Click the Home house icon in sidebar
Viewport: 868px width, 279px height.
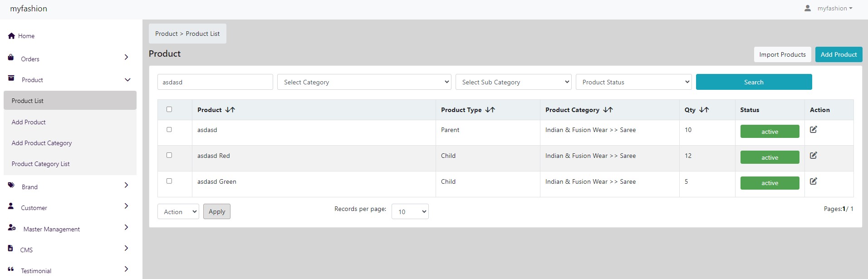click(12, 36)
